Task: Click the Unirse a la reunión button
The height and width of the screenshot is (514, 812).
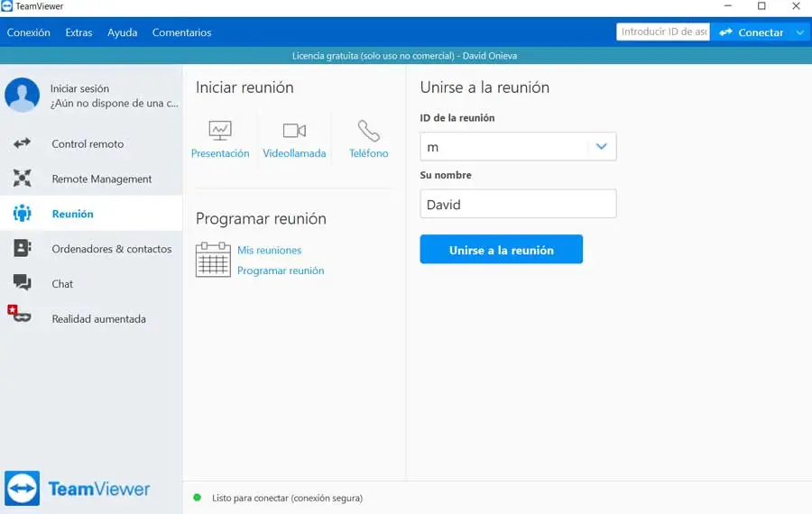Action: (502, 249)
